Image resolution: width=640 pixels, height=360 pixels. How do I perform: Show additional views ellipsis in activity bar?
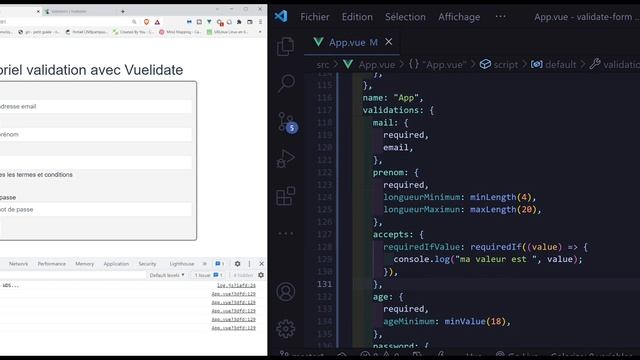click(x=286, y=233)
